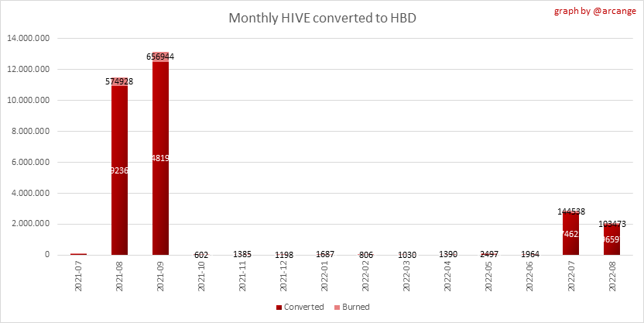Screen dimensions: 644x323
Task: Click the white label 9236 inside 2021-08 bar
Action: pyautogui.click(x=119, y=170)
